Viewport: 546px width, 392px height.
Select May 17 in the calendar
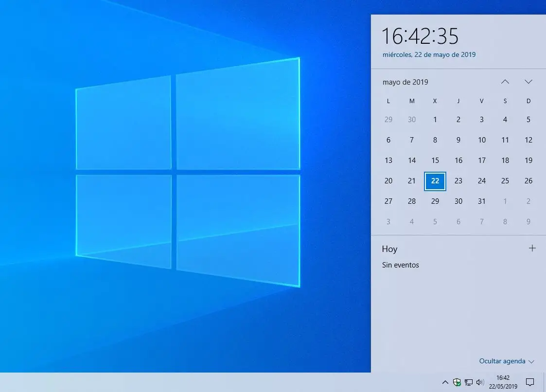pos(482,160)
